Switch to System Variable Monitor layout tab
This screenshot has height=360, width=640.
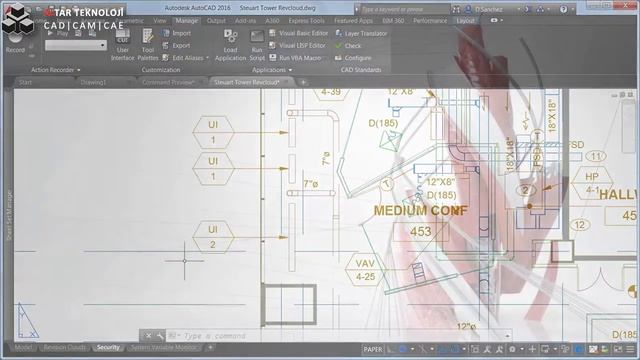164,348
